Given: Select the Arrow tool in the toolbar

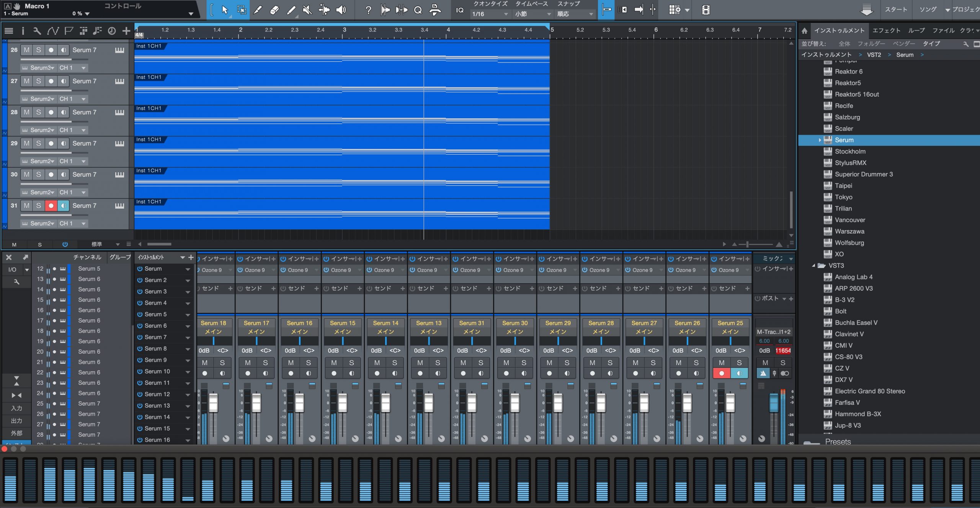Looking at the screenshot, I should 225,10.
